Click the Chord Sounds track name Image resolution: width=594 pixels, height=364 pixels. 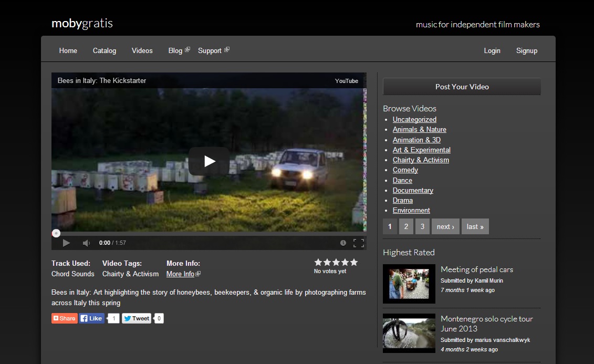72,274
